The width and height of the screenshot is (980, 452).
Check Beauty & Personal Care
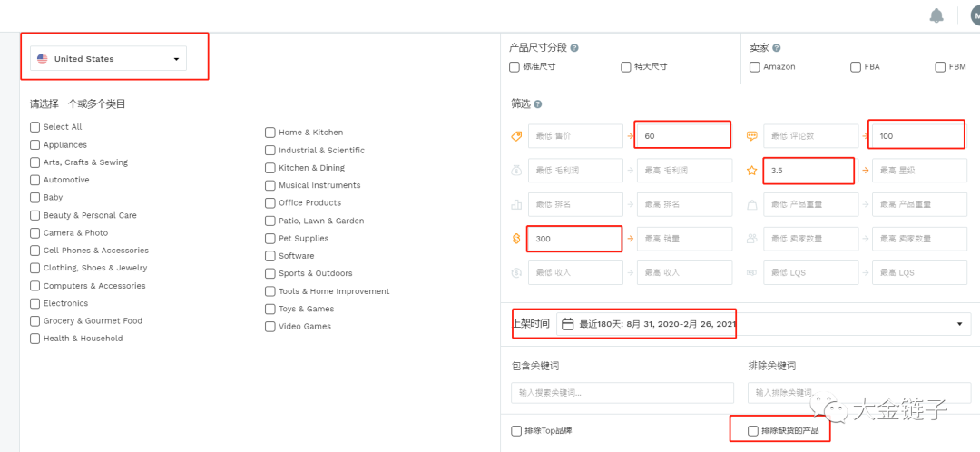pos(35,215)
